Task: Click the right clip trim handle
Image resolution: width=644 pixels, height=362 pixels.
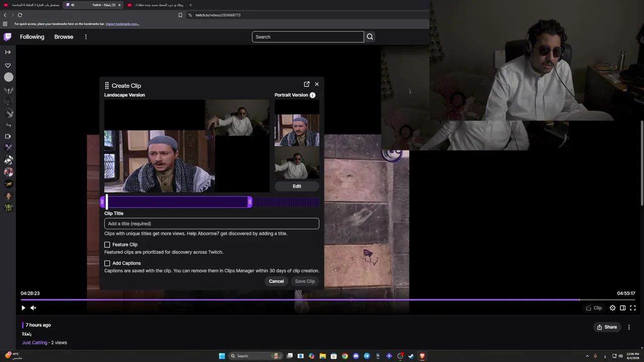Action: coord(250,202)
